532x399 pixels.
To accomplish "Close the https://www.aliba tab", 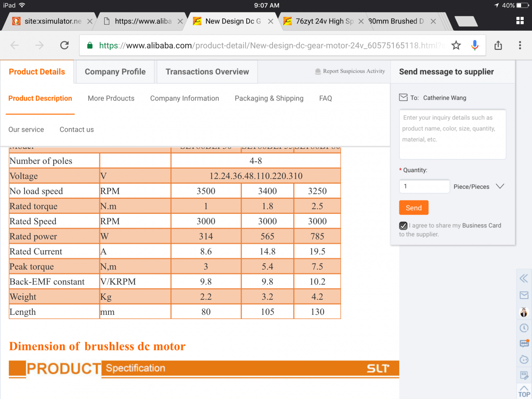I will coord(180,21).
